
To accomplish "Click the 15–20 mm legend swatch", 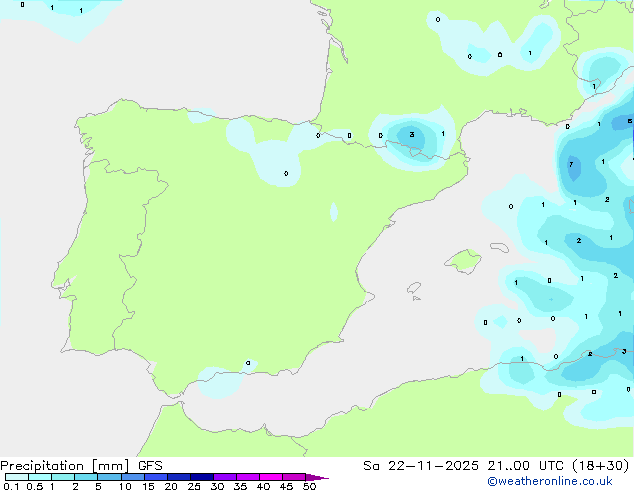I will coord(156,477).
